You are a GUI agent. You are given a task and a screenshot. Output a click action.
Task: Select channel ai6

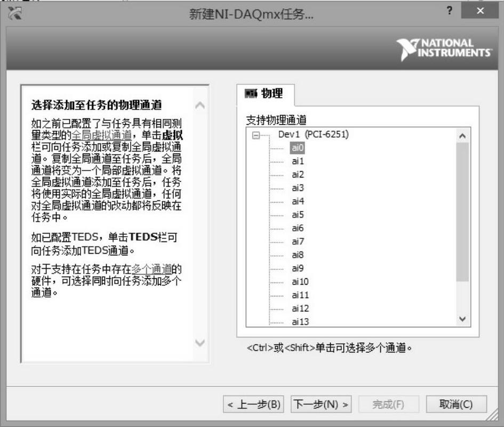(298, 228)
